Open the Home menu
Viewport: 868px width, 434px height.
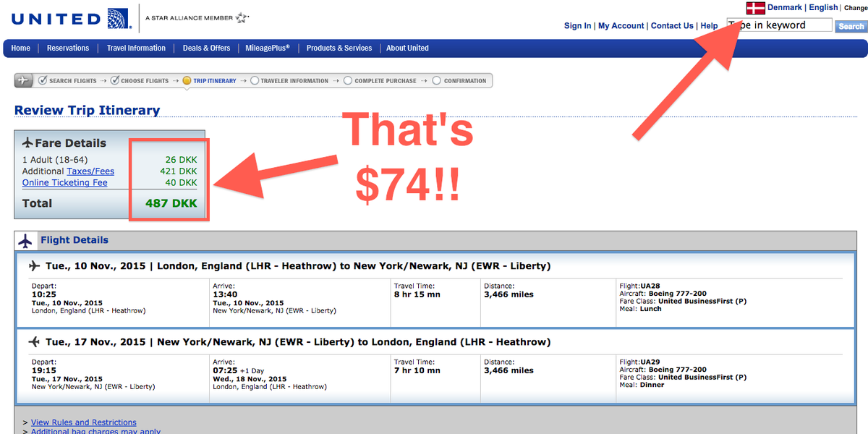tap(21, 48)
